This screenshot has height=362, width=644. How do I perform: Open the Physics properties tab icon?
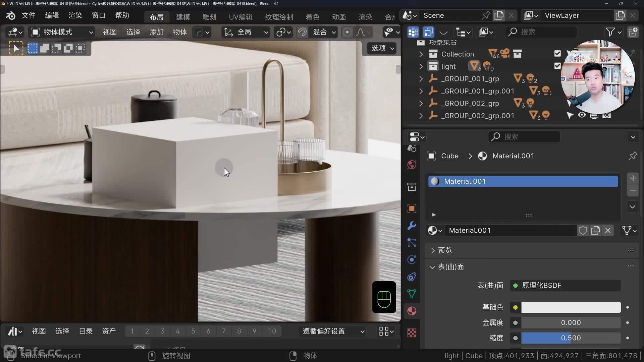[x=412, y=260]
